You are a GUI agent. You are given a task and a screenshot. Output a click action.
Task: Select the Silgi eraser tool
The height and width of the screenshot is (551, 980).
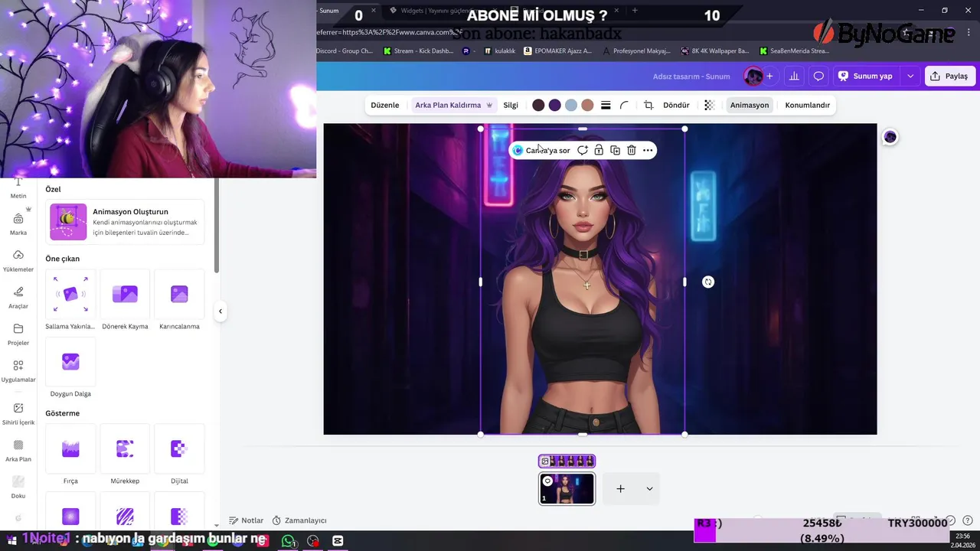coord(511,105)
